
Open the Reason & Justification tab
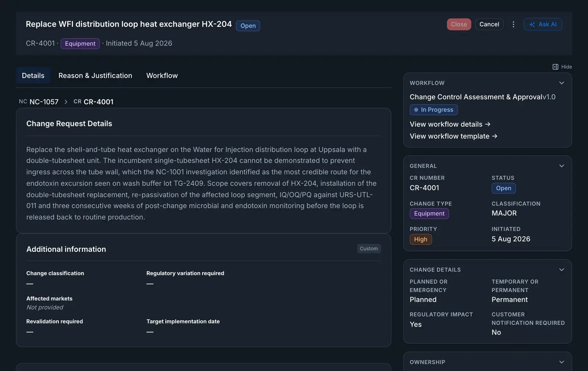point(95,75)
